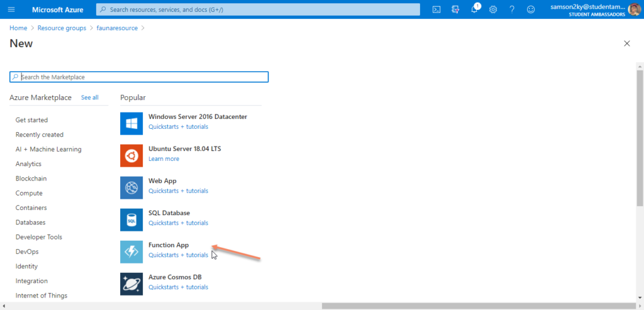Click the horizontal scrollbar left arrow
The image size is (644, 310).
3,306
